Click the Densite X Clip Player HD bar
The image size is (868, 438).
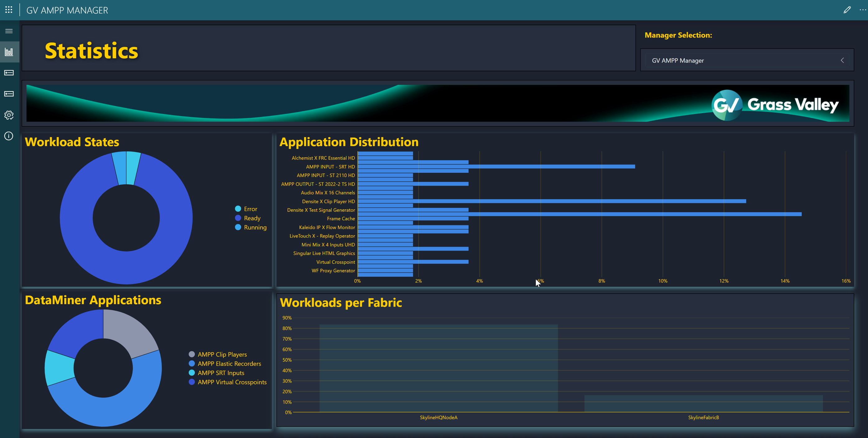point(552,201)
